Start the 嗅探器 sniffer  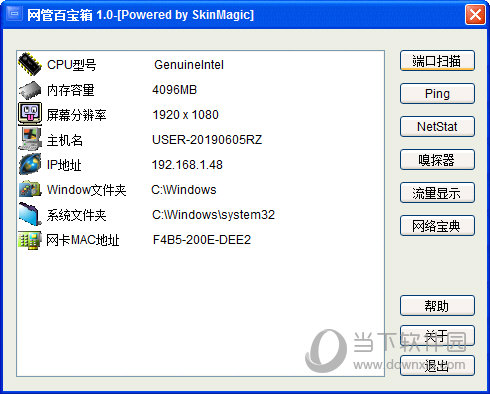(x=437, y=160)
